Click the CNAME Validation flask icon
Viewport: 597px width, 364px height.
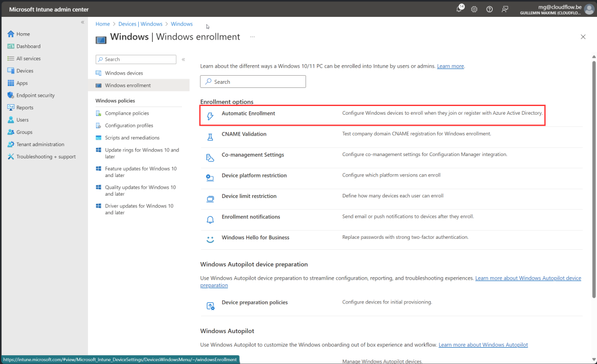tap(210, 137)
